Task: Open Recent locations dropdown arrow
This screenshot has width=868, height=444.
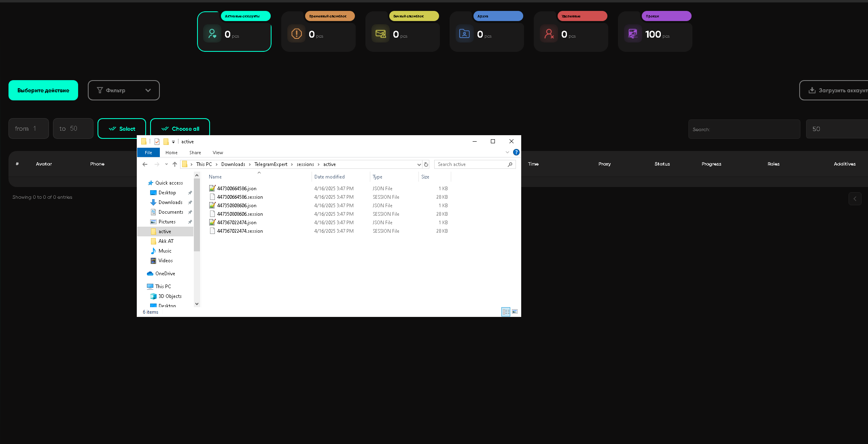Action: (166, 164)
